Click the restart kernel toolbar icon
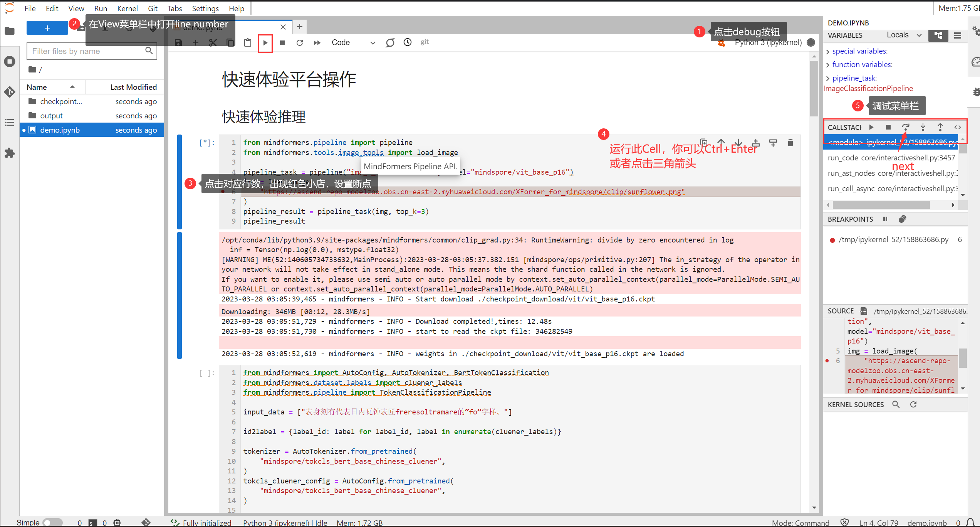 pos(300,43)
